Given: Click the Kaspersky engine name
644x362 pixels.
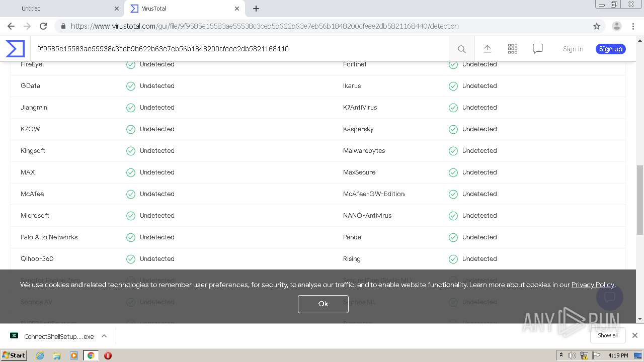Looking at the screenshot, I should pyautogui.click(x=358, y=129).
